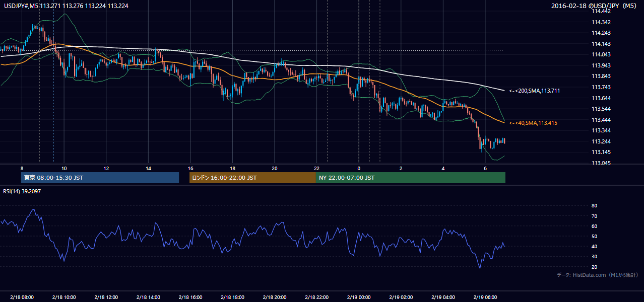The height and width of the screenshot is (302, 644).
Task: Click the 113.045 price axis label
Action: coord(601,163)
